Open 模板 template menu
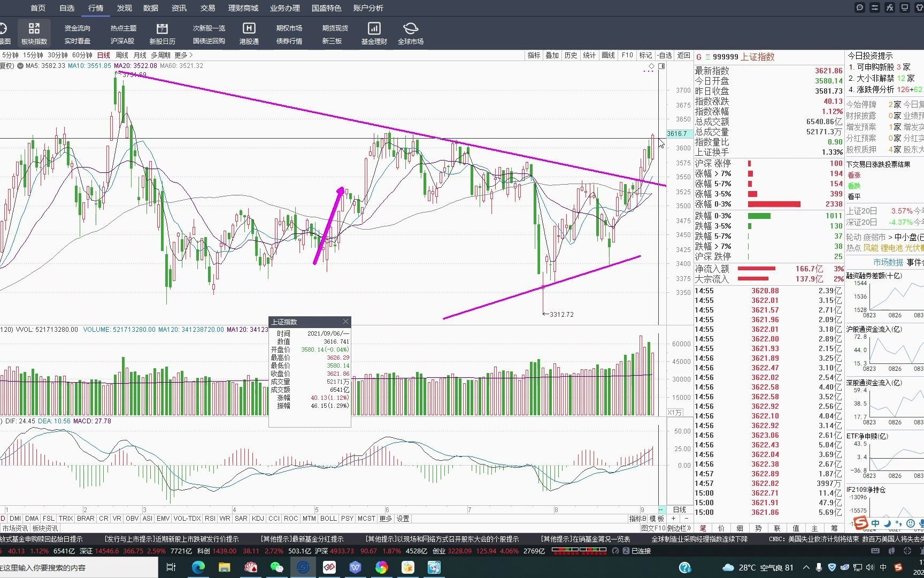 point(657,519)
